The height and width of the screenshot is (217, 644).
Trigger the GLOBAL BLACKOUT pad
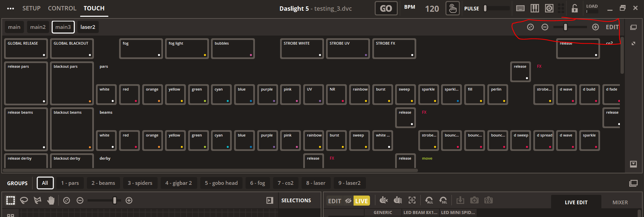tap(72, 49)
